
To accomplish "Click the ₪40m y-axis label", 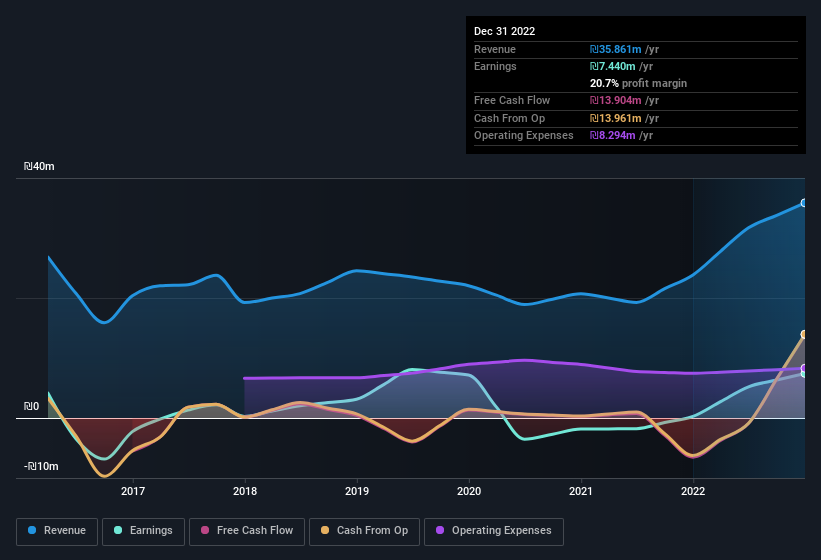I will (x=39, y=166).
